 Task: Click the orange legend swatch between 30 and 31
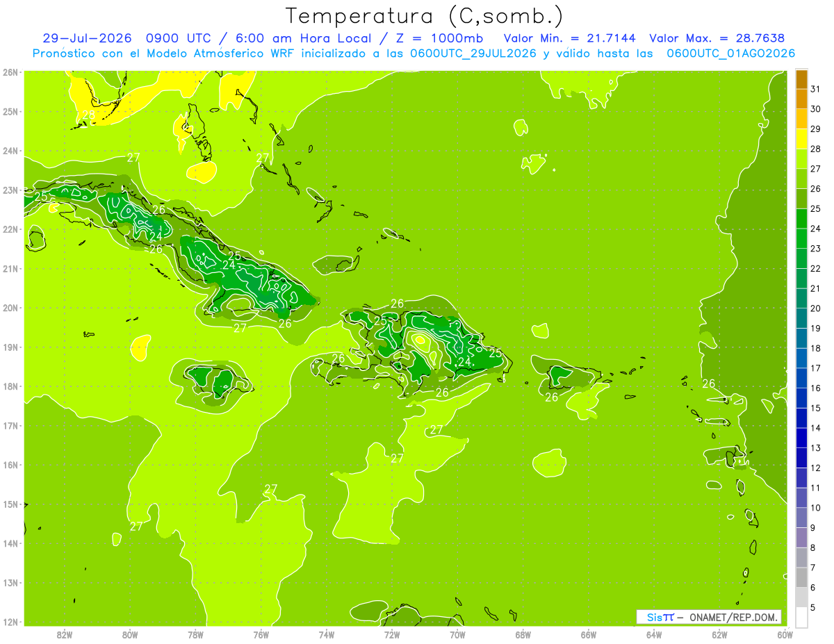(x=802, y=99)
